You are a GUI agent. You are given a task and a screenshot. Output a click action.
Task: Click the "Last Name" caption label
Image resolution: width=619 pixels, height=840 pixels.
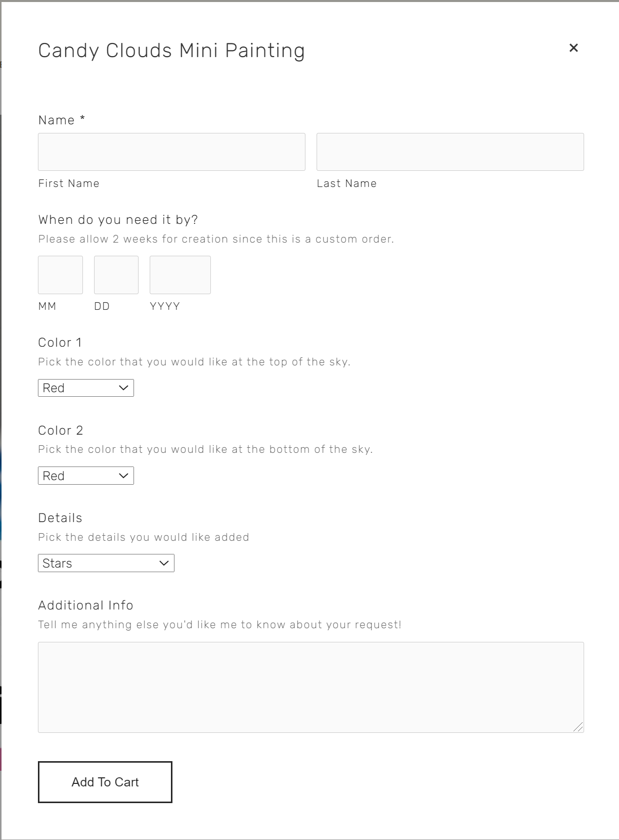click(346, 183)
